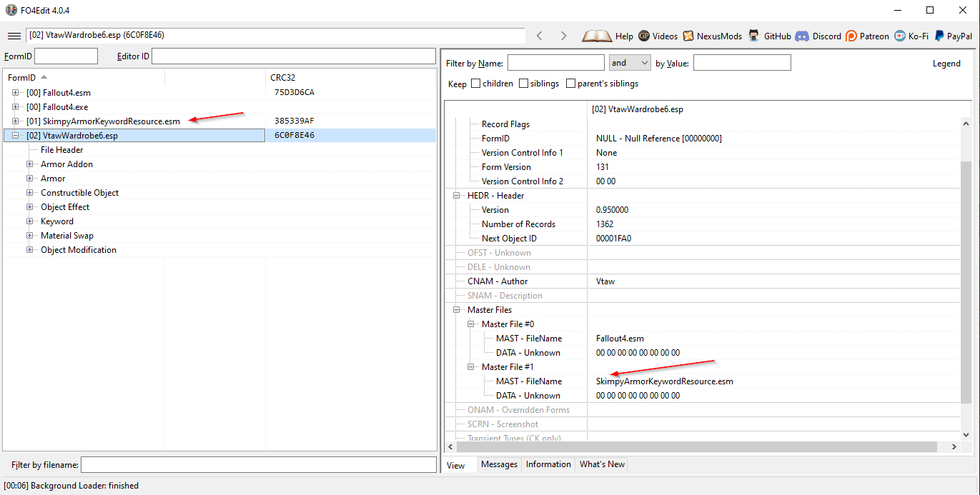This screenshot has width=980, height=495.
Task: Select the Form Version row
Action: click(702, 167)
